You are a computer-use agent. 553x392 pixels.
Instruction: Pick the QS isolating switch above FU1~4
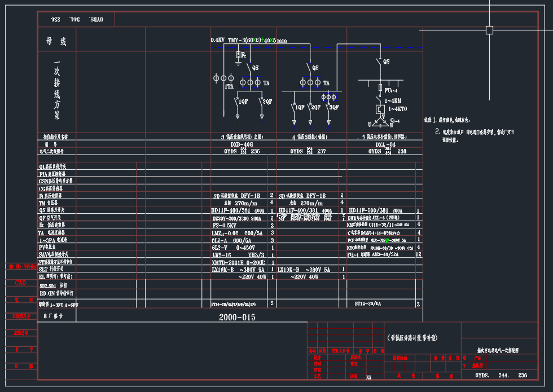coord(378,61)
